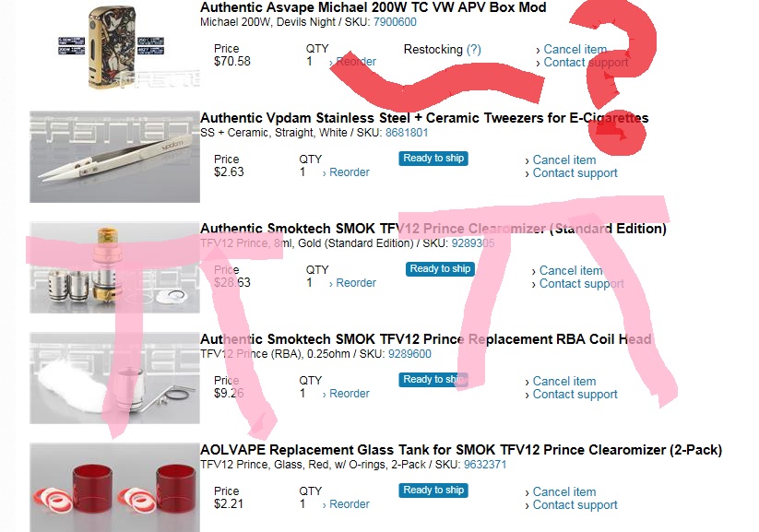Open SKU 9632371 link
Image resolution: width=759 pixels, height=532 pixels.
click(x=485, y=465)
